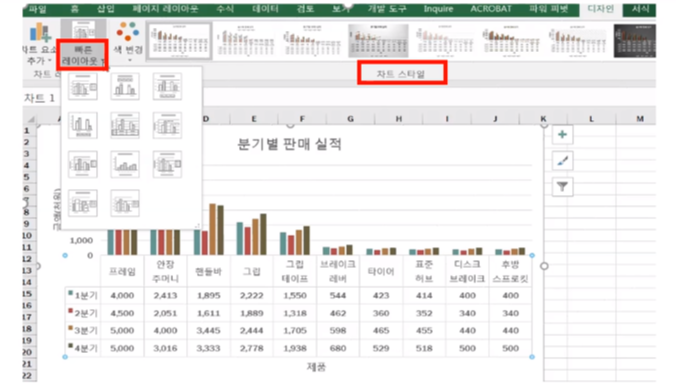The height and width of the screenshot is (392, 676).
Task: Click the 3,445 data table value
Action: click(x=208, y=330)
